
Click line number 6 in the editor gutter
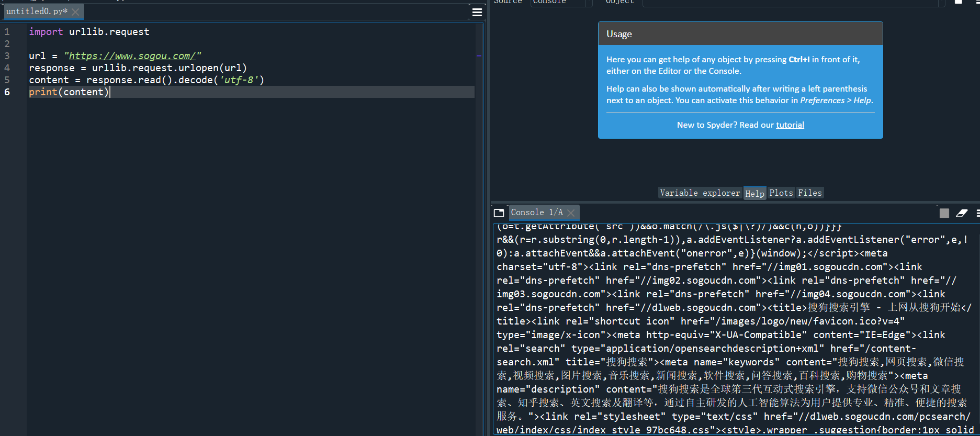7,92
